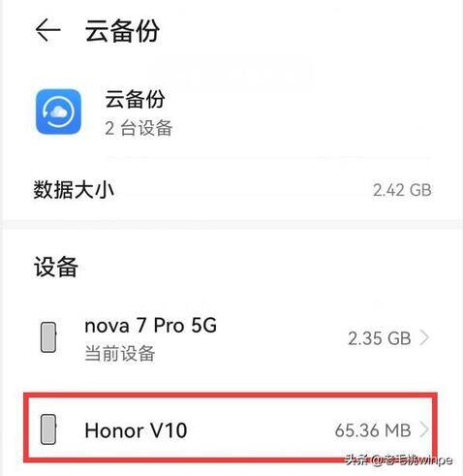This screenshot has width=463, height=476.
Task: Tap the 2.35 GB size for nova
Action: 380,338
